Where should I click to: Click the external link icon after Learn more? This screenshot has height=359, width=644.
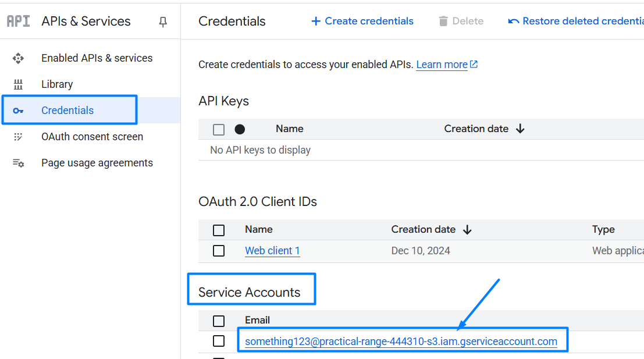[x=474, y=64]
